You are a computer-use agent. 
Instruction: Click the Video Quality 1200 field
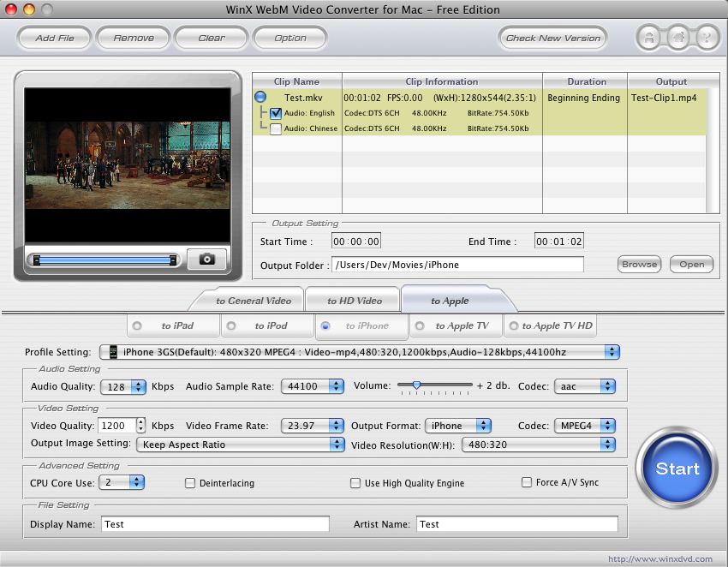click(117, 426)
